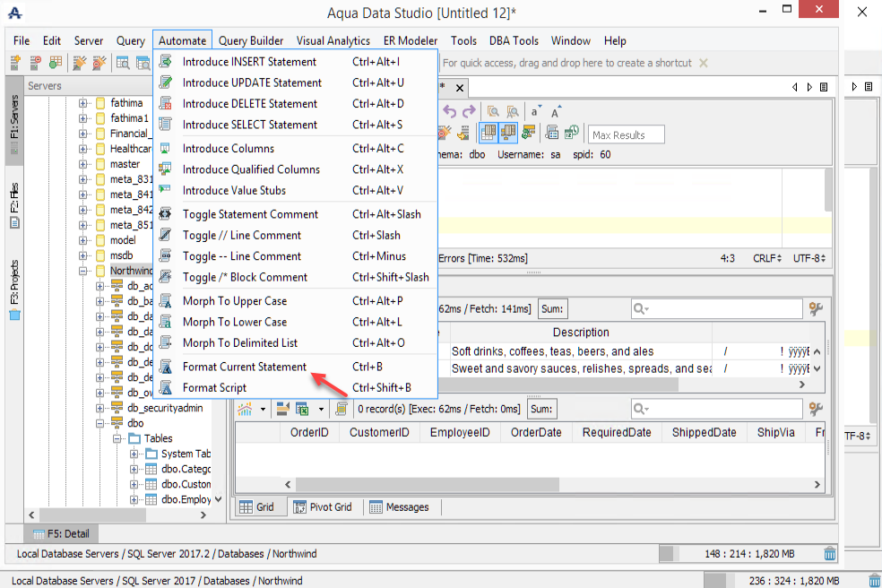
Task: Click Introduce Columns icon
Action: click(x=165, y=149)
